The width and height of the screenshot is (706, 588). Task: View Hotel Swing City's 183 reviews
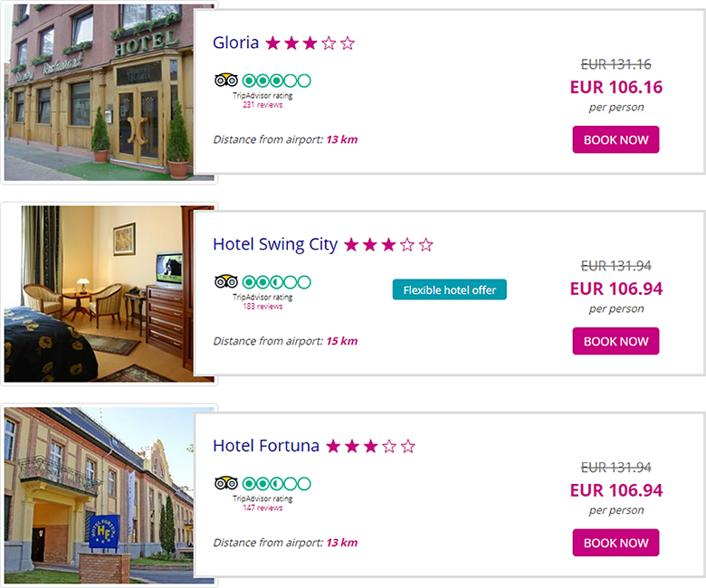pos(262,307)
